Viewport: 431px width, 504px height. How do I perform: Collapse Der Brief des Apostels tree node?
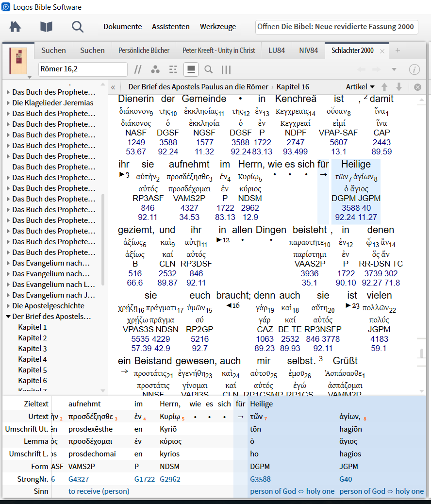[8, 317]
